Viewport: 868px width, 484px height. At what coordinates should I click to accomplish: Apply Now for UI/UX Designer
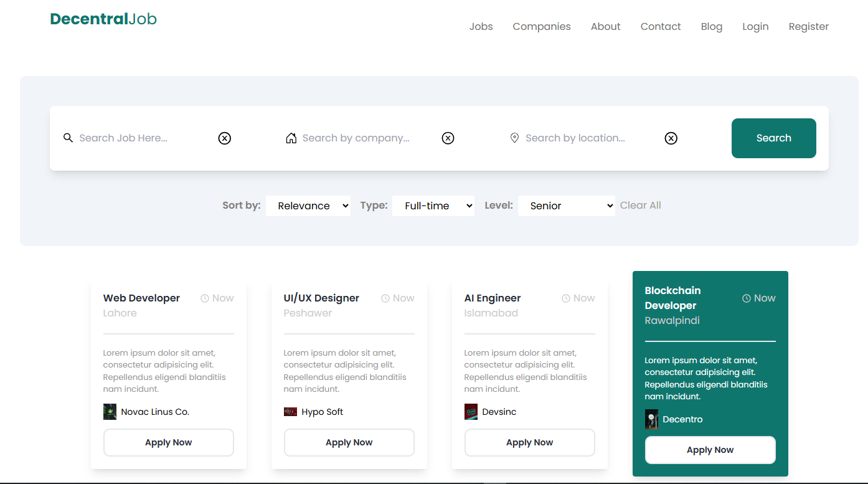click(x=349, y=443)
